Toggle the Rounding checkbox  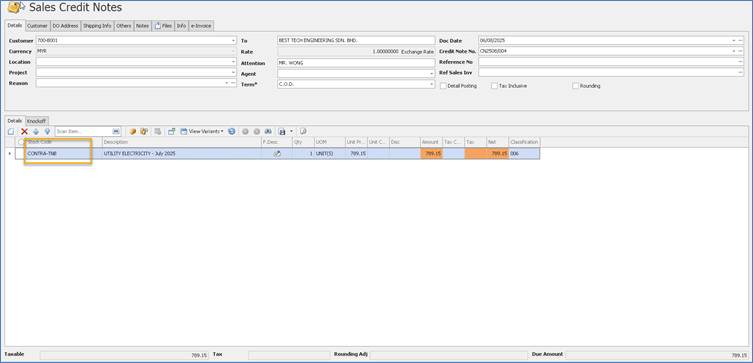pyautogui.click(x=575, y=86)
